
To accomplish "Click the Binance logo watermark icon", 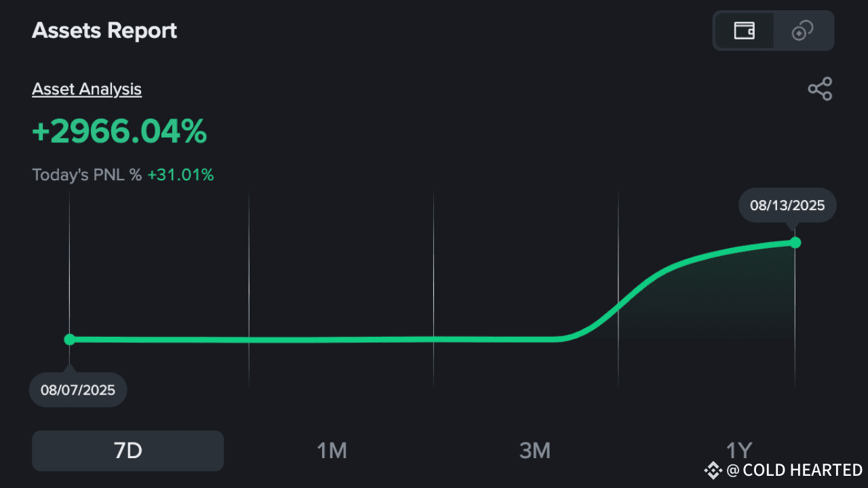I will coord(713,470).
